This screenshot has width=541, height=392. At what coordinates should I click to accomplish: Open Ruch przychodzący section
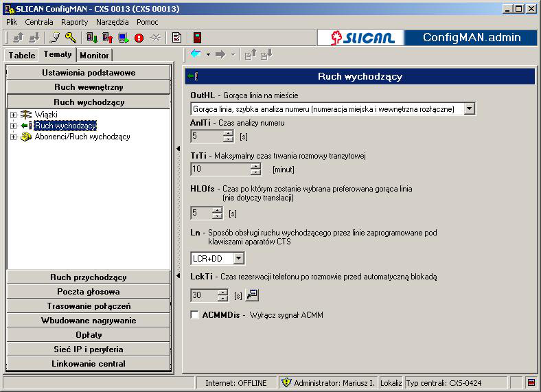click(x=89, y=277)
